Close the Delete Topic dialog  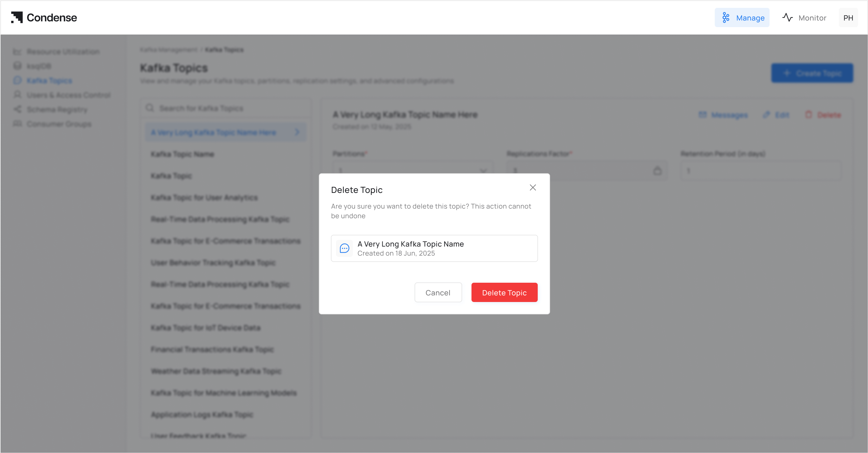532,187
